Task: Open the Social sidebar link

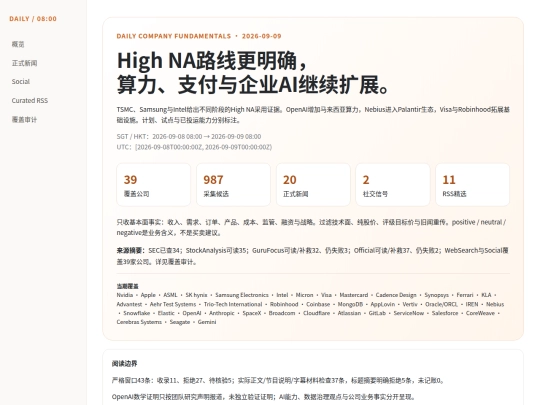Action: tap(21, 82)
